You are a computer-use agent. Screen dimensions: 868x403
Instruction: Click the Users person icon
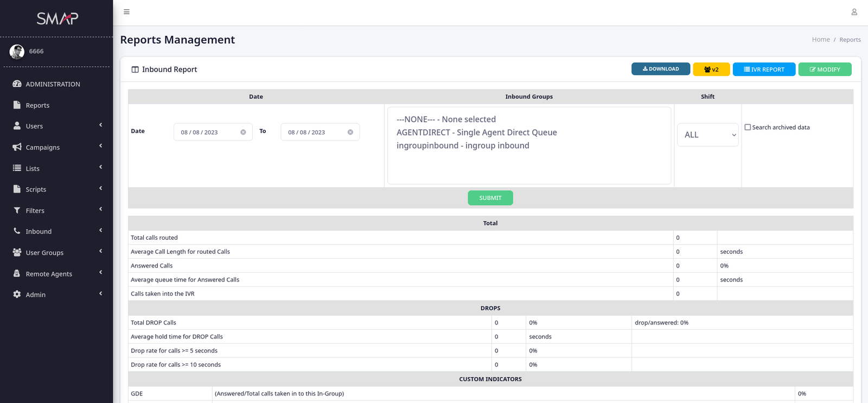(x=17, y=126)
